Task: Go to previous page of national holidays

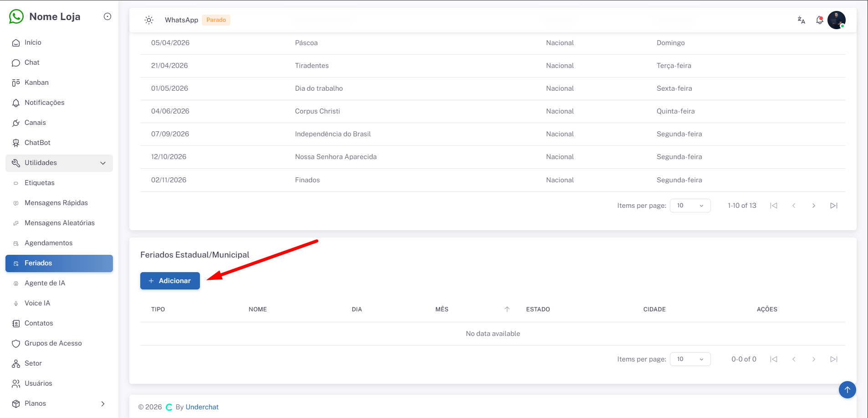Action: (794, 206)
